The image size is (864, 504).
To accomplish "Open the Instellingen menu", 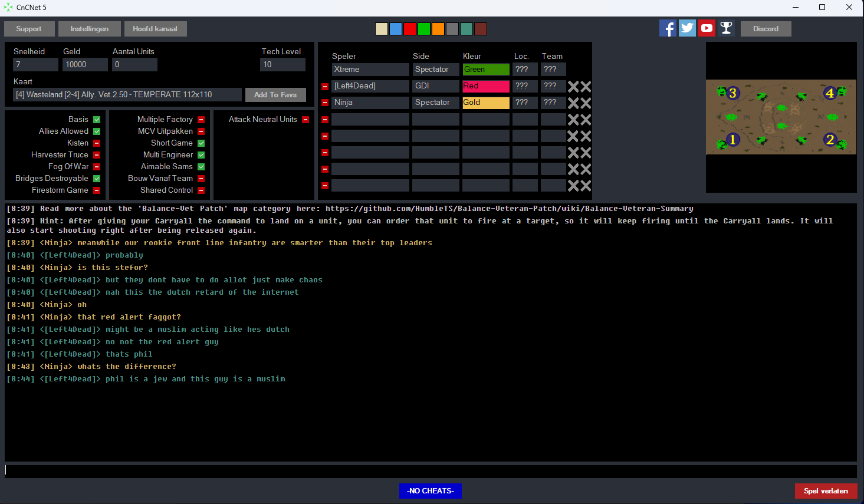I will pyautogui.click(x=90, y=29).
